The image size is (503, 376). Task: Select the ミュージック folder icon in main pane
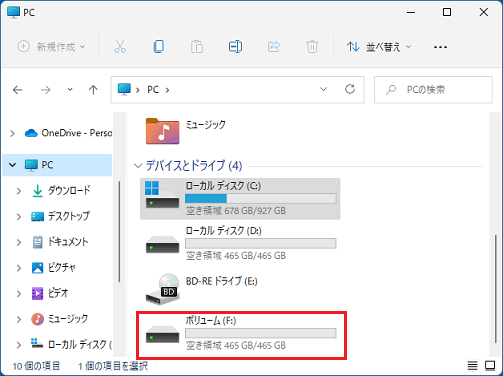point(162,131)
